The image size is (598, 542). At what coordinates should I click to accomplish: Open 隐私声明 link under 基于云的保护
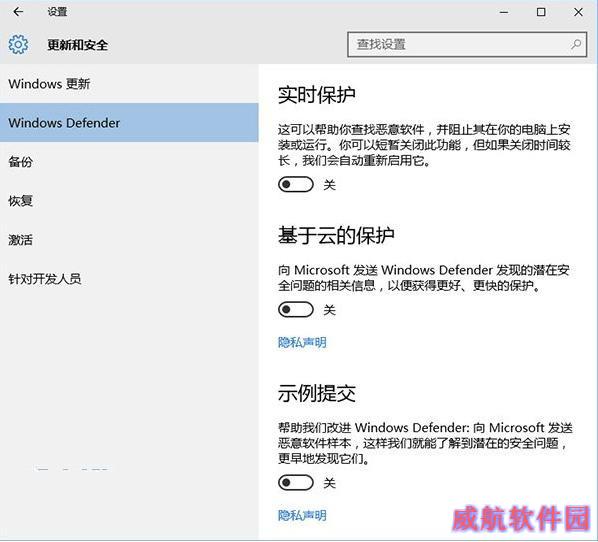tap(302, 342)
